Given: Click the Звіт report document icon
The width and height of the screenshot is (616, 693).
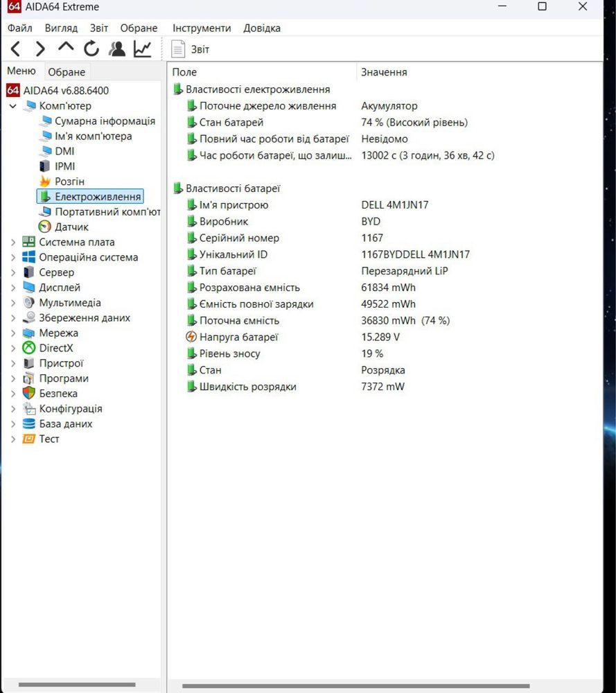Looking at the screenshot, I should click(x=178, y=49).
